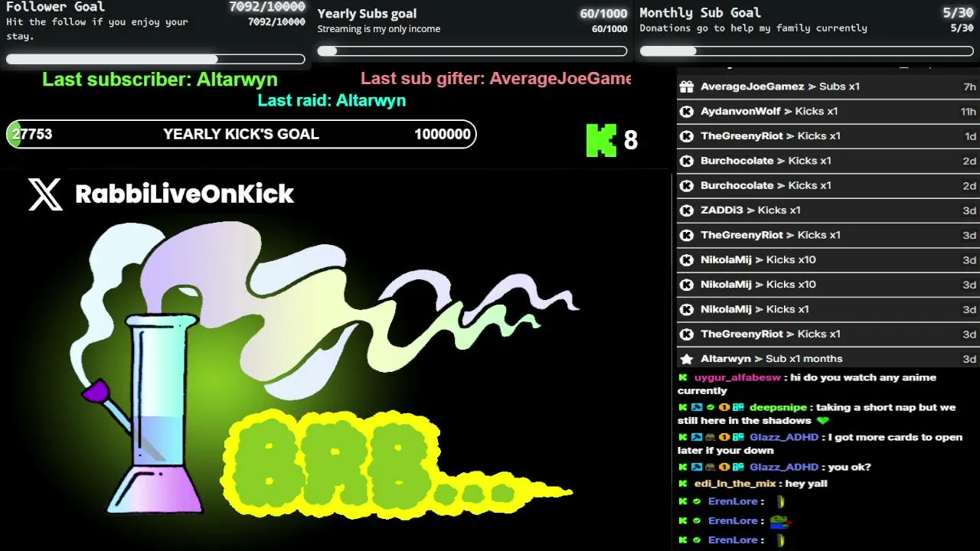Select 'ZADDi3 ➢ Kicks x1' event row text
This screenshot has width=980, height=551.
pos(750,210)
